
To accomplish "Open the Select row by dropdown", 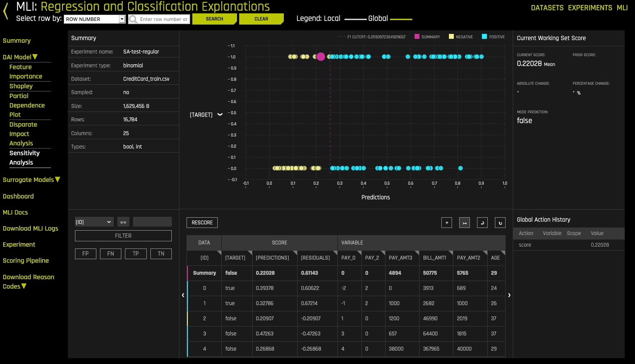I will pyautogui.click(x=95, y=19).
